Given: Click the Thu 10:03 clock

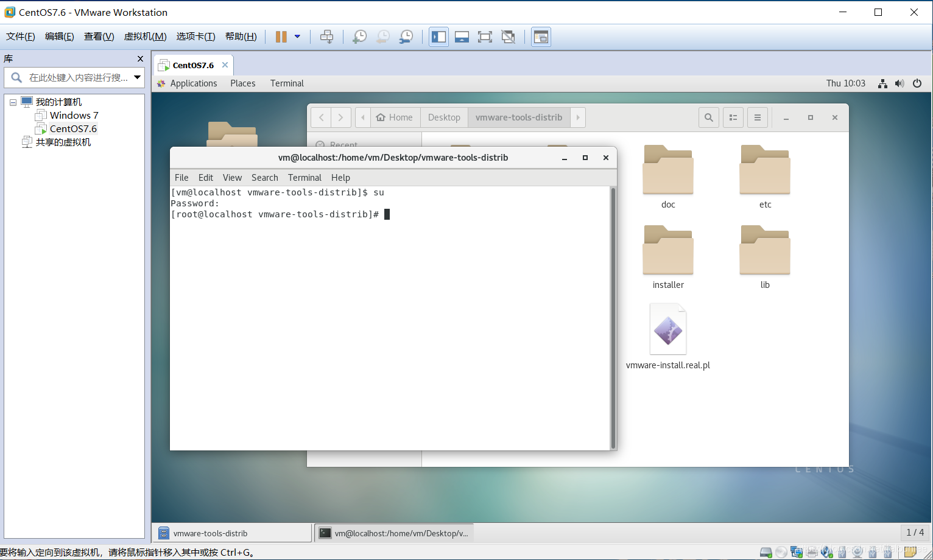Looking at the screenshot, I should [x=845, y=83].
